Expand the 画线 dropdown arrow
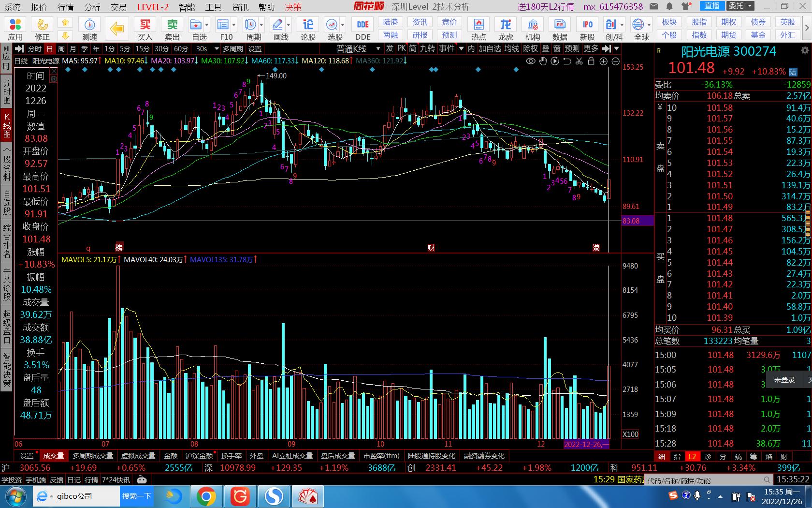 pos(289,25)
